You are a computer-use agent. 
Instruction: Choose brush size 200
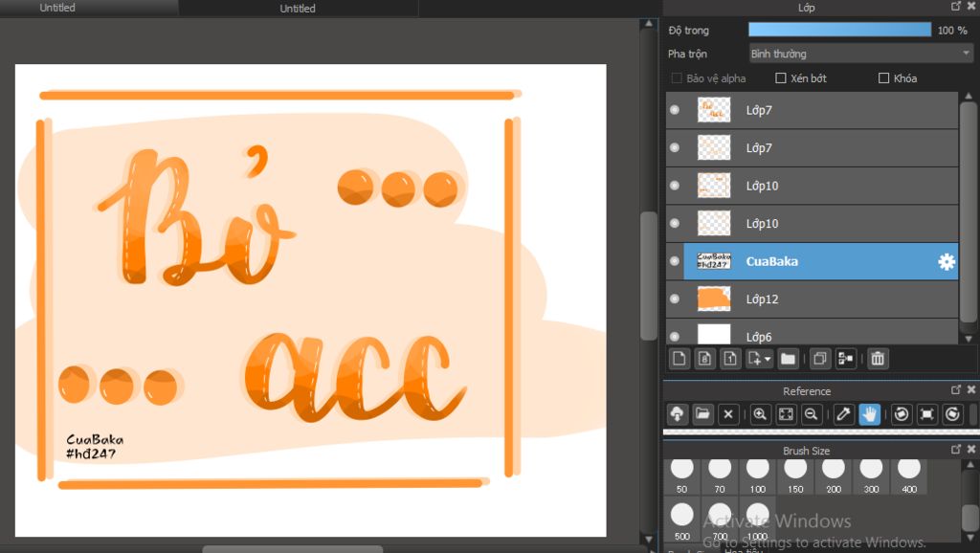tap(834, 476)
